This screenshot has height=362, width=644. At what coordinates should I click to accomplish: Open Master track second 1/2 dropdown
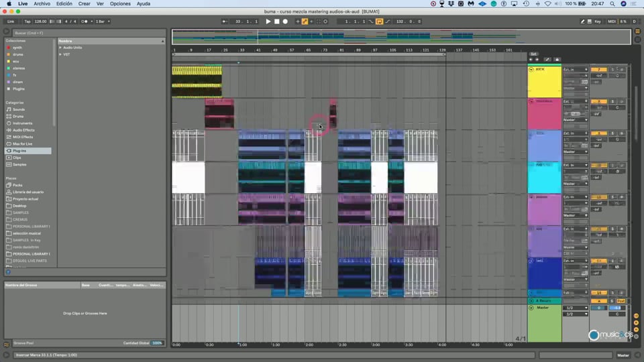coord(576,314)
